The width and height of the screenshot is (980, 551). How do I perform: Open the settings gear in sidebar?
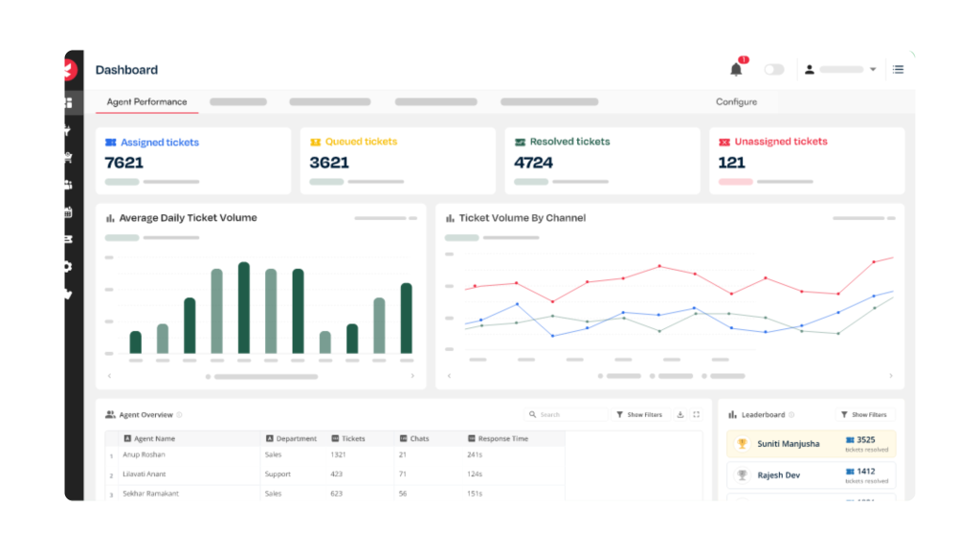click(68, 267)
